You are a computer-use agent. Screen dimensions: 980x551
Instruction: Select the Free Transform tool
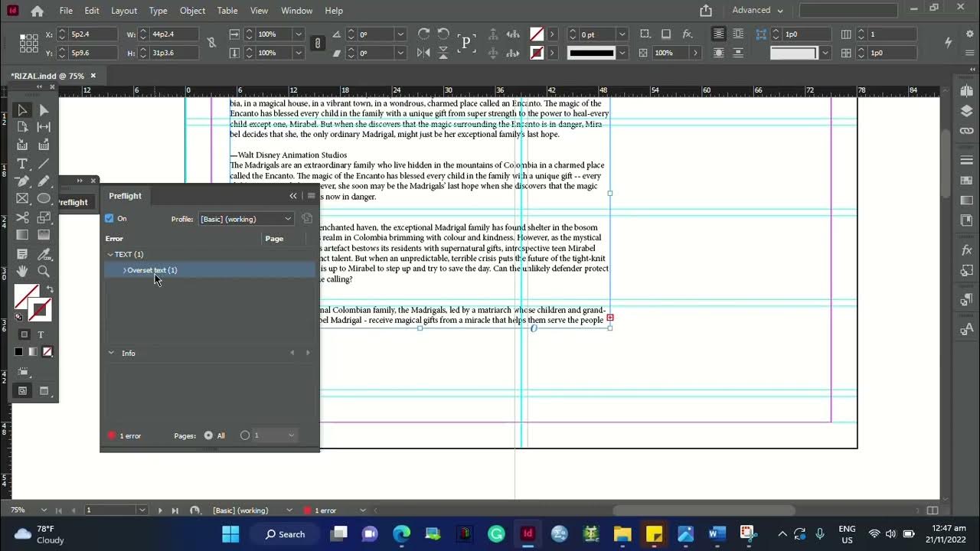point(44,218)
